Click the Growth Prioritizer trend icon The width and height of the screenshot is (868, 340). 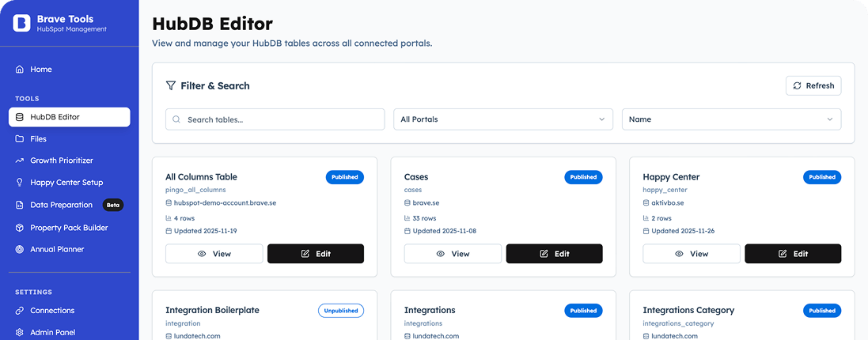(x=20, y=161)
